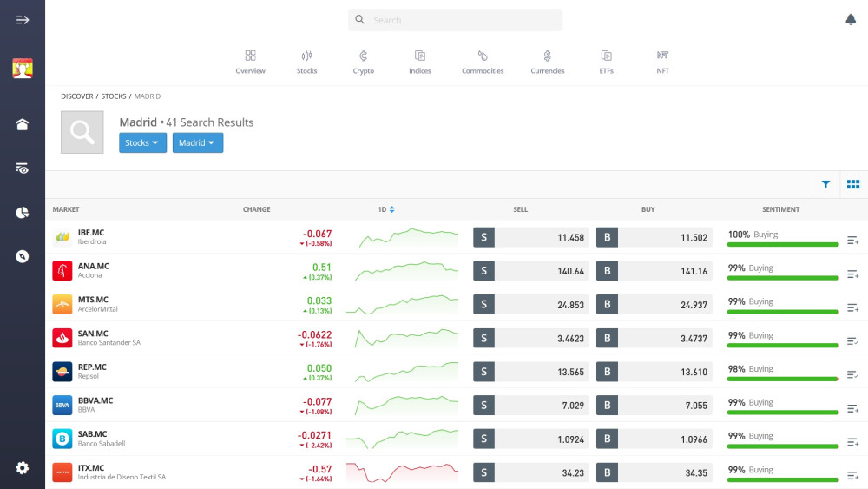Add BBVA.MC to watchlist icon
The height and width of the screenshot is (489, 868).
(x=852, y=409)
